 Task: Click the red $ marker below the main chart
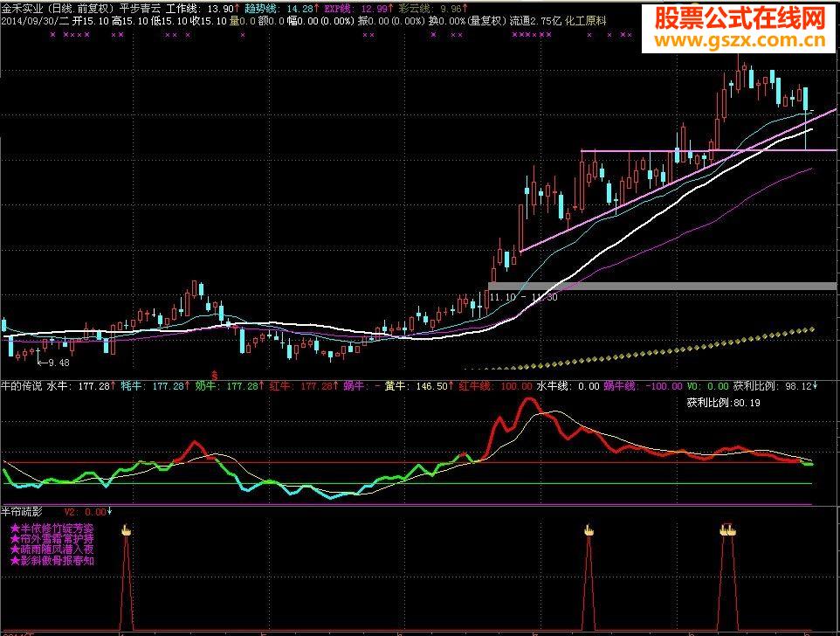click(215, 374)
